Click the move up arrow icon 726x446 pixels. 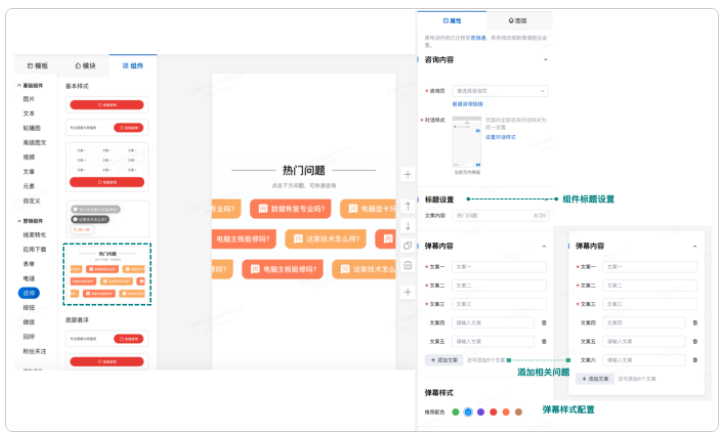(408, 205)
